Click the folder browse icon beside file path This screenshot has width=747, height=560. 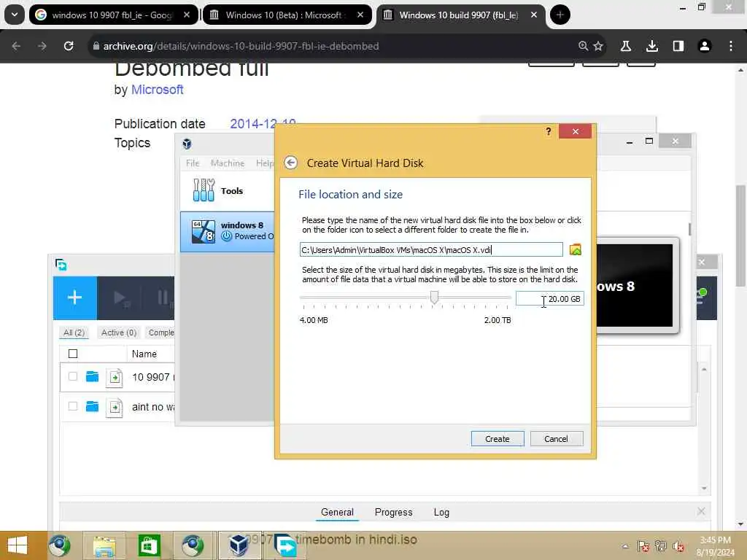[575, 249]
